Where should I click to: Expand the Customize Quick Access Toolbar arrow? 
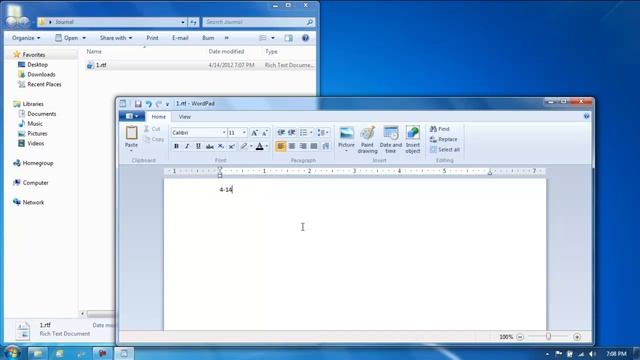[x=167, y=104]
